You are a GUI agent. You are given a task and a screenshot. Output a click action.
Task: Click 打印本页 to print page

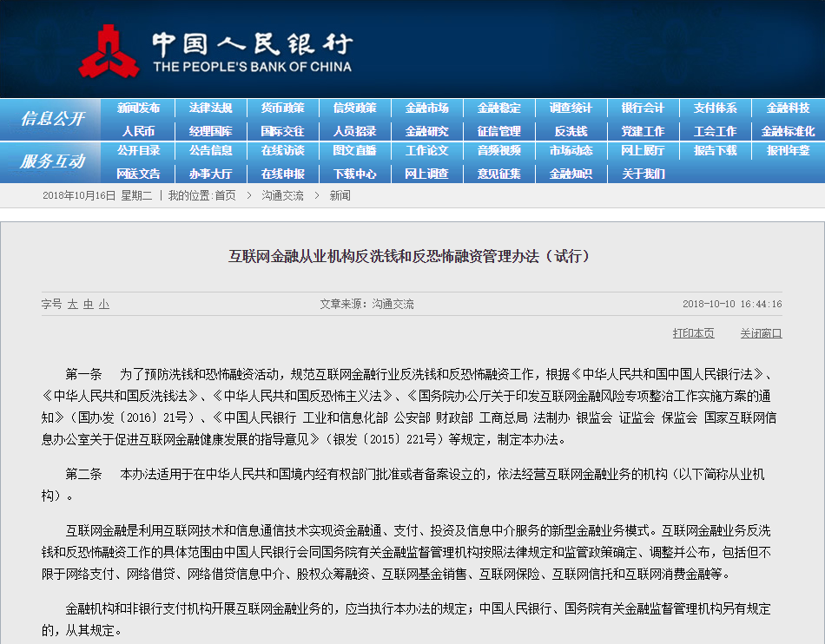coord(694,333)
